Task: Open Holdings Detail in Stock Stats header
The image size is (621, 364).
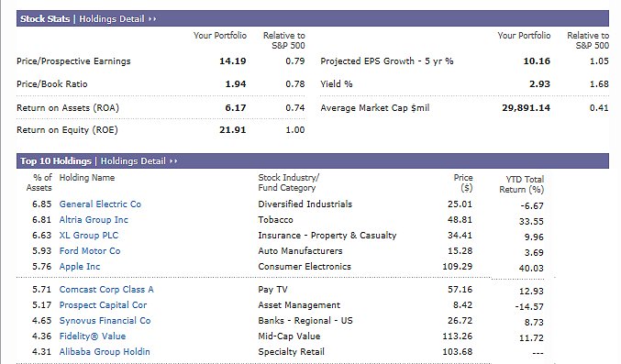Action: pyautogui.click(x=112, y=19)
